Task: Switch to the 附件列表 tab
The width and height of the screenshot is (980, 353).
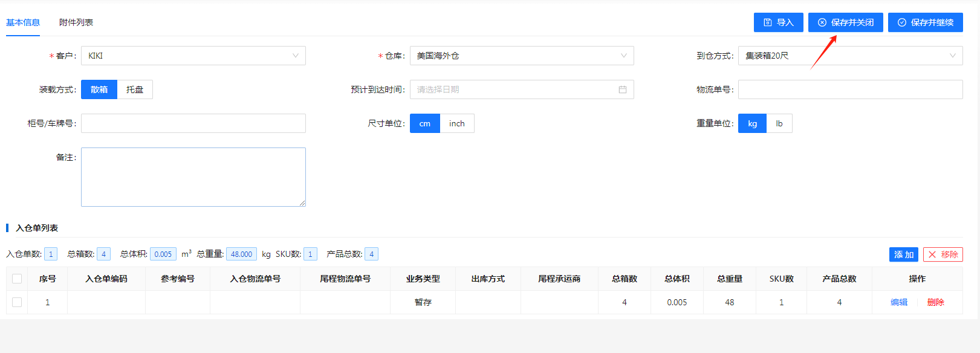Action: click(x=76, y=22)
